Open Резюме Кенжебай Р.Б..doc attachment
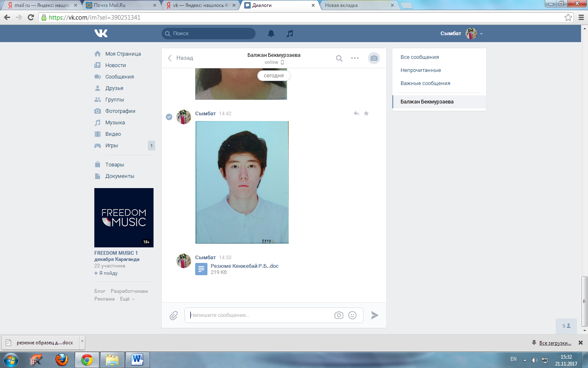Screen dimensions: 588x368 click(x=244, y=266)
